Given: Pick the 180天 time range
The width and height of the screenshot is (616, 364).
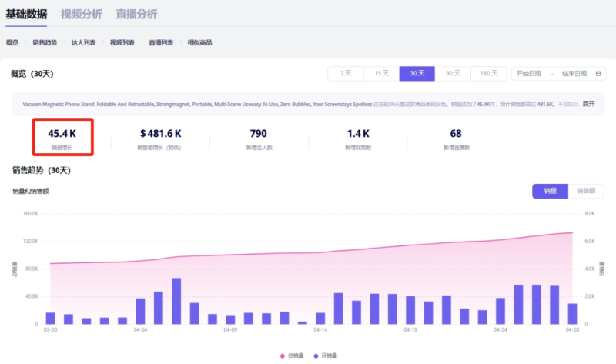Looking at the screenshot, I should 488,74.
